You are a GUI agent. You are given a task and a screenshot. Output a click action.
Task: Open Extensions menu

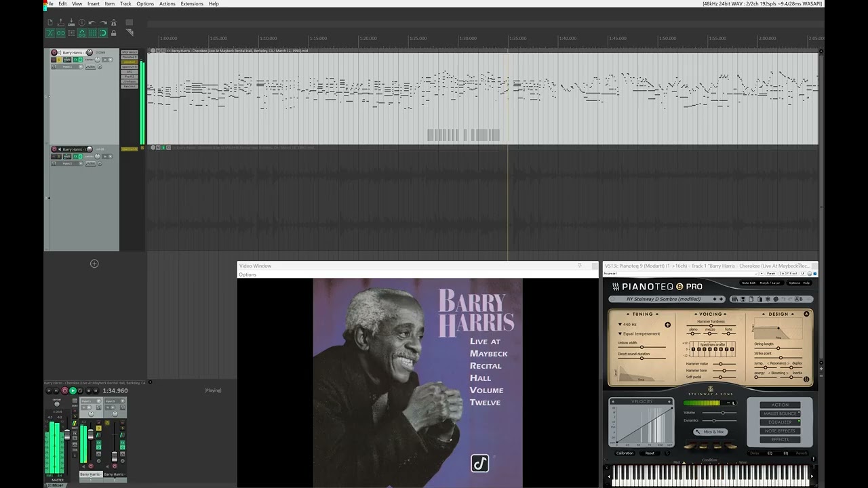(192, 3)
